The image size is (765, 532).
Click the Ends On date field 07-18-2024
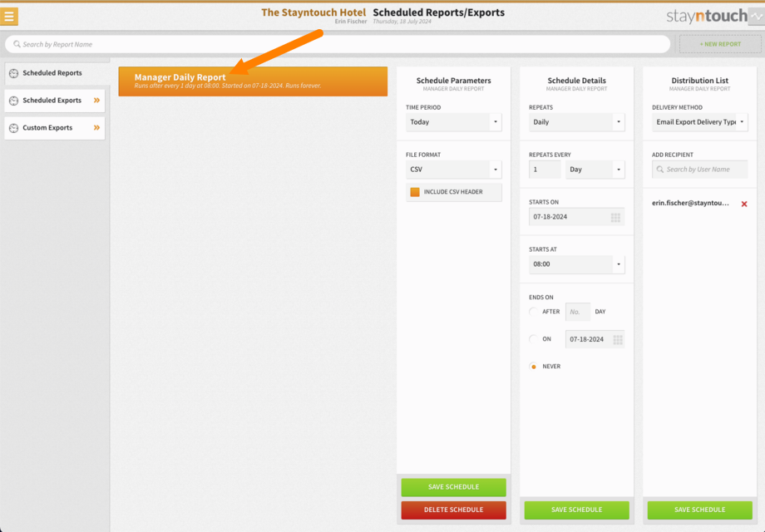(595, 339)
